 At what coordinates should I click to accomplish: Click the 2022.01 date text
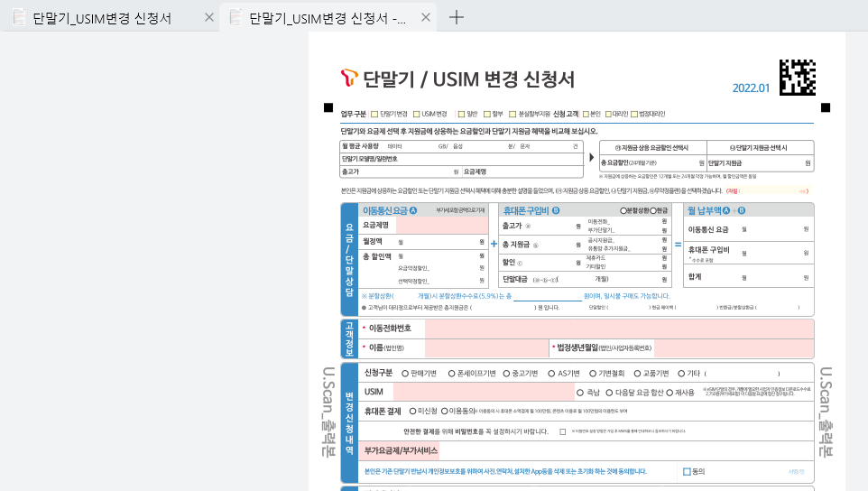point(751,88)
